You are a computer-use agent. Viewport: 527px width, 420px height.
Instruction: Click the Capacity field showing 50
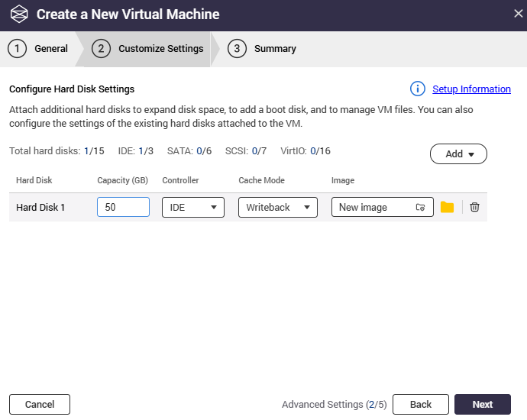pos(123,207)
